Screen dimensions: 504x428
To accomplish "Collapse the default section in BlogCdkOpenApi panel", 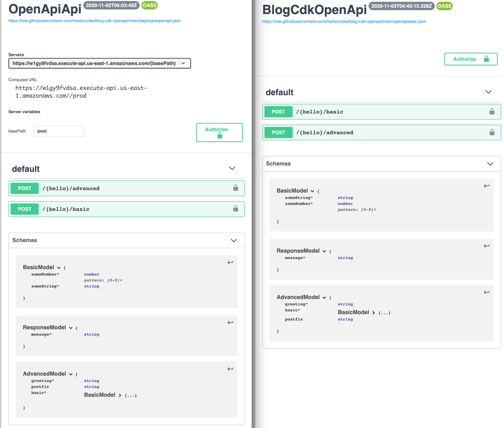I will coord(489,92).
